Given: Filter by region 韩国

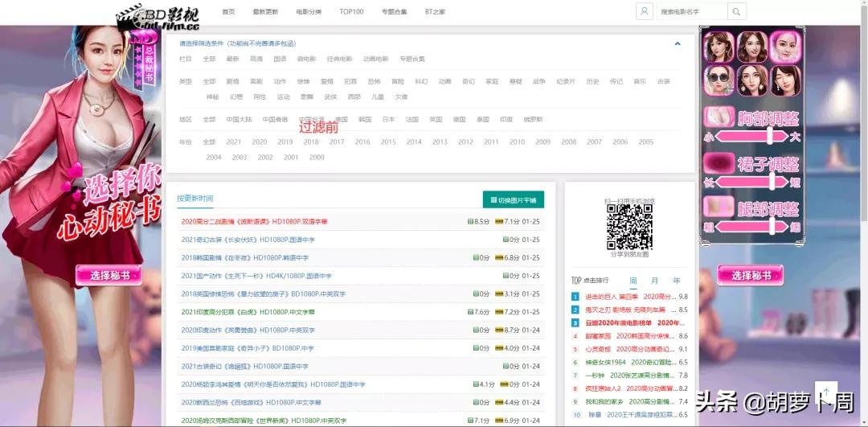Looking at the screenshot, I should pos(365,119).
